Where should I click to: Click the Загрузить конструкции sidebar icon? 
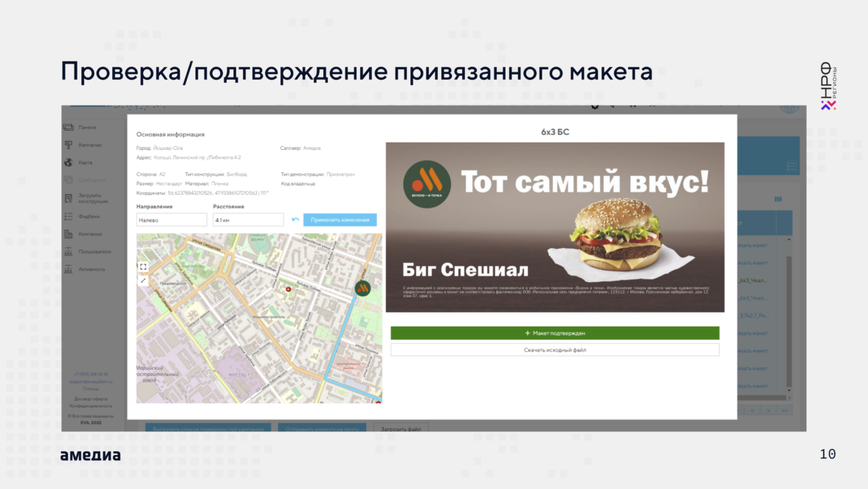point(68,198)
